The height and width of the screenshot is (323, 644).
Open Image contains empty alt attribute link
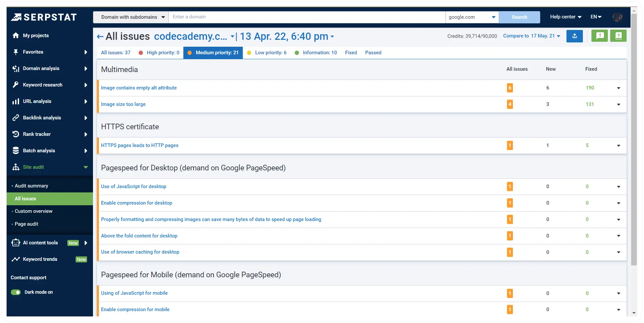(139, 88)
